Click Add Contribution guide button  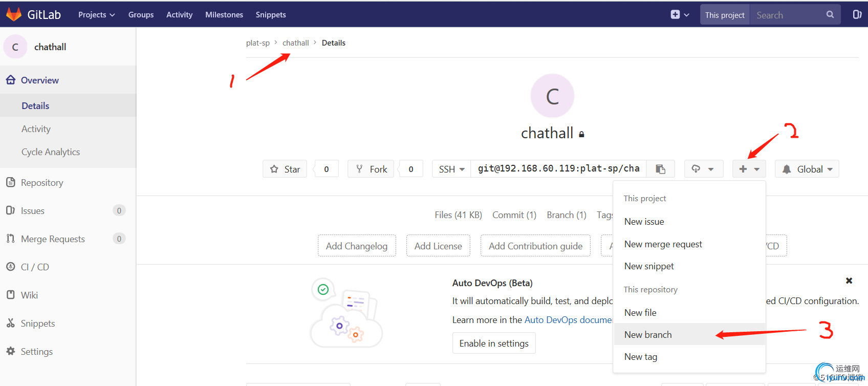click(x=535, y=246)
